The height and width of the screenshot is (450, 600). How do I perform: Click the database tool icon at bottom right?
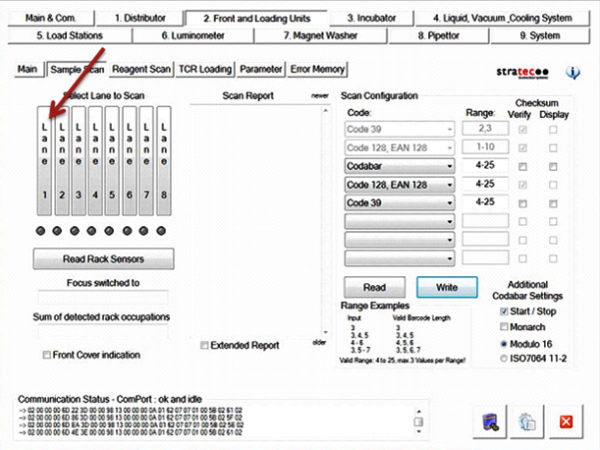pos(490,421)
